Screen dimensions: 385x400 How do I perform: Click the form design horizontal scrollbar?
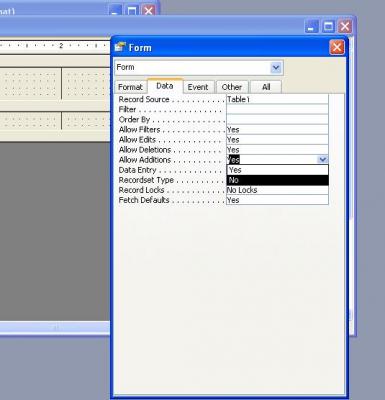[55, 327]
